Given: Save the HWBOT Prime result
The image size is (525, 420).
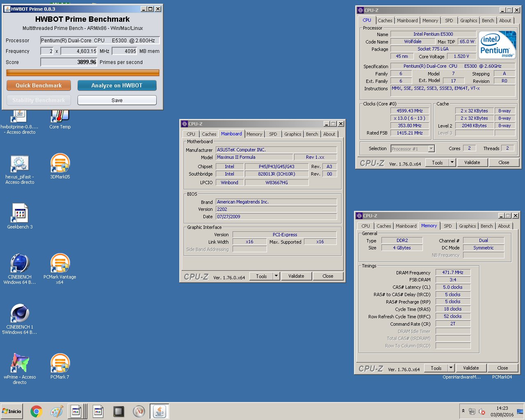Looking at the screenshot, I should 117,100.
